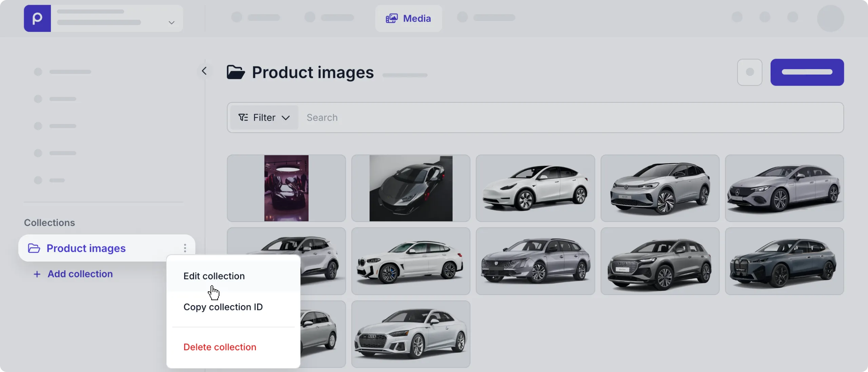Open the white BMW SUV thumbnail
Image resolution: width=868 pixels, height=372 pixels.
411,261
